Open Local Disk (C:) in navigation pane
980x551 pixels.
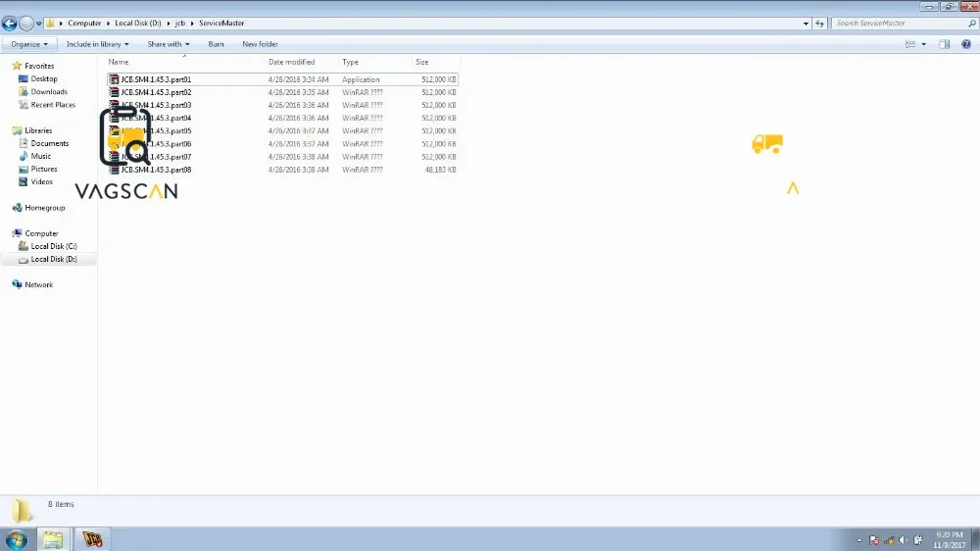(x=54, y=246)
